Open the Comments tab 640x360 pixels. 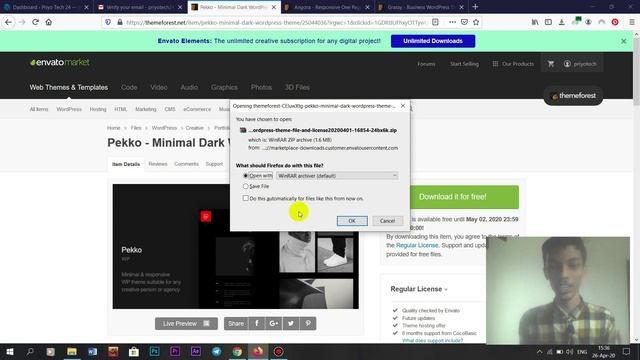[x=186, y=164]
